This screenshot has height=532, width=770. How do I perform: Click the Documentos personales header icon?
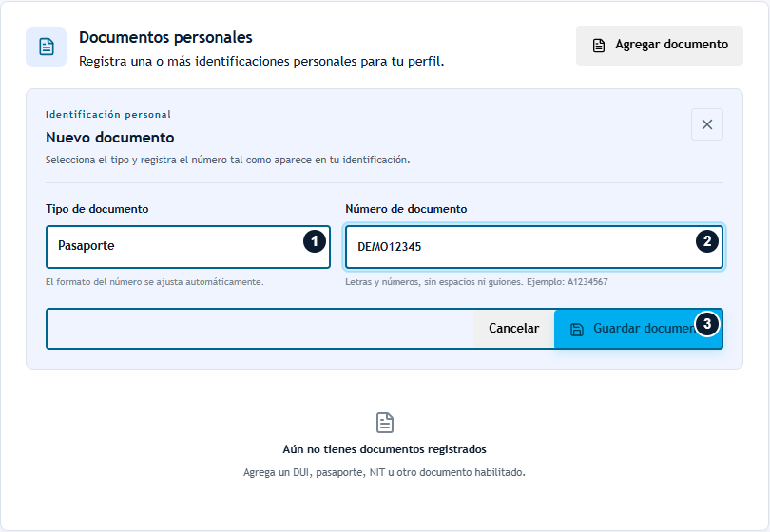47,47
